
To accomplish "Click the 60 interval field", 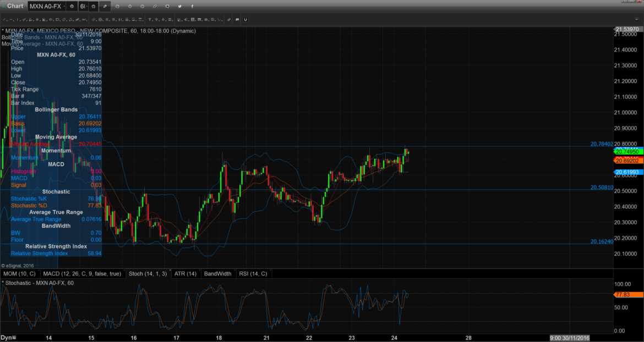I will [x=82, y=6].
